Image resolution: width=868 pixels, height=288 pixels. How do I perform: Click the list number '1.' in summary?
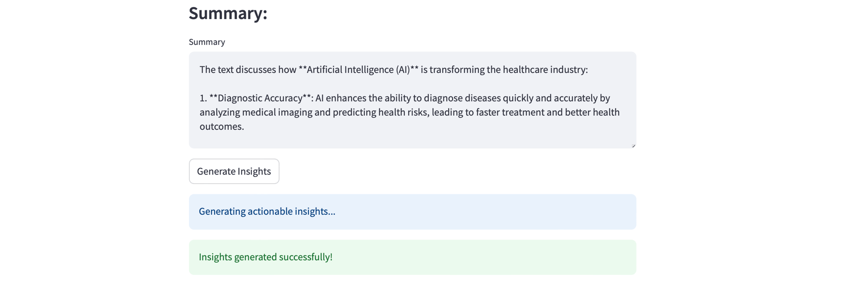(203, 98)
